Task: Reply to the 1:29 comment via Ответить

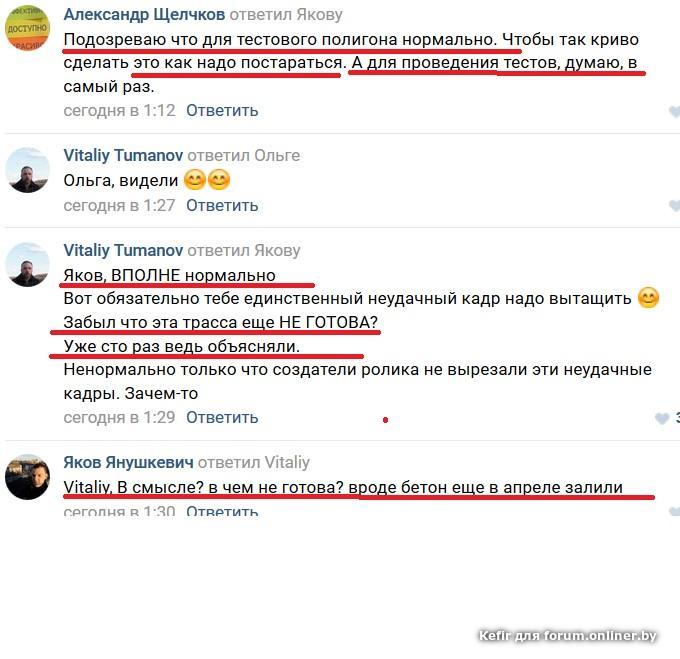Action: point(222,418)
